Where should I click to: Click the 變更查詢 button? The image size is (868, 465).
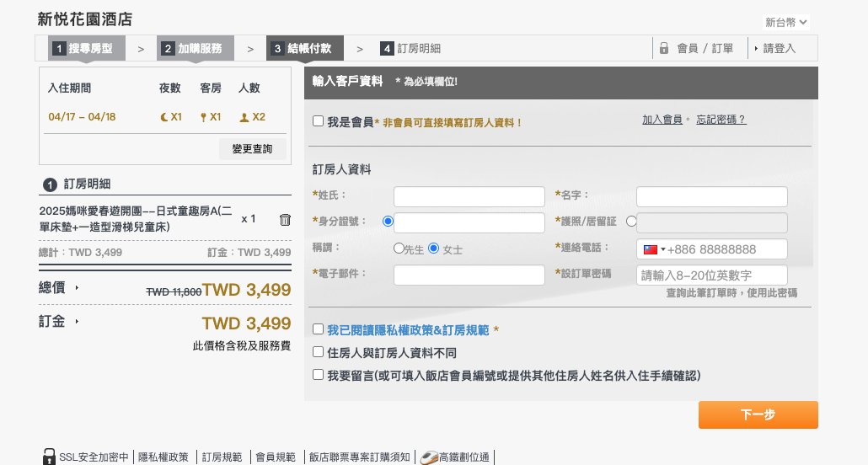(x=252, y=149)
